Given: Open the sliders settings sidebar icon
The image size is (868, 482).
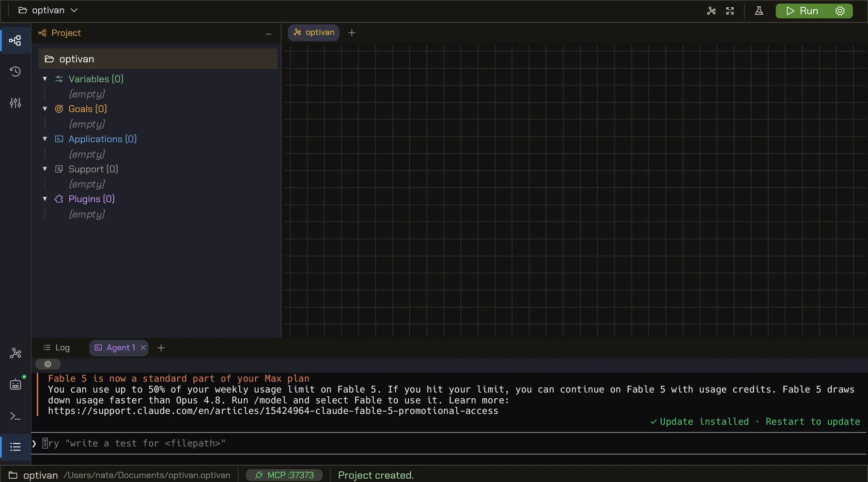Looking at the screenshot, I should (x=15, y=103).
